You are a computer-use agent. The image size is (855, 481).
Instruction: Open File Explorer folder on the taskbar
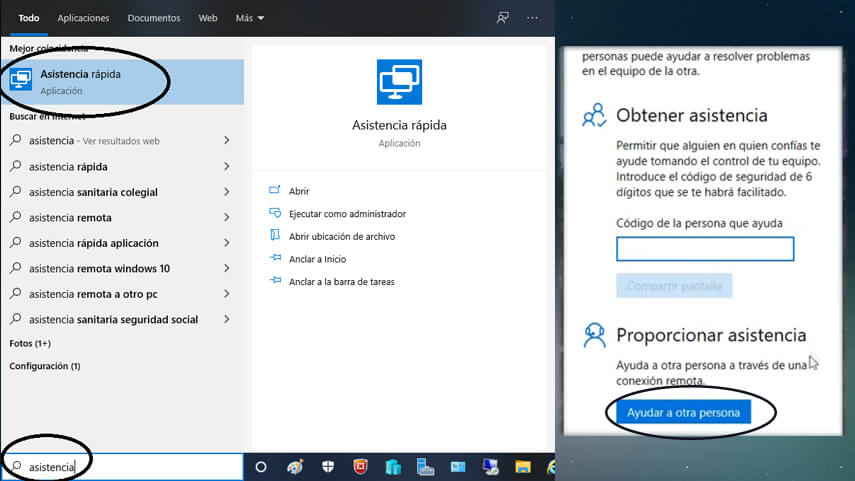pyautogui.click(x=523, y=467)
